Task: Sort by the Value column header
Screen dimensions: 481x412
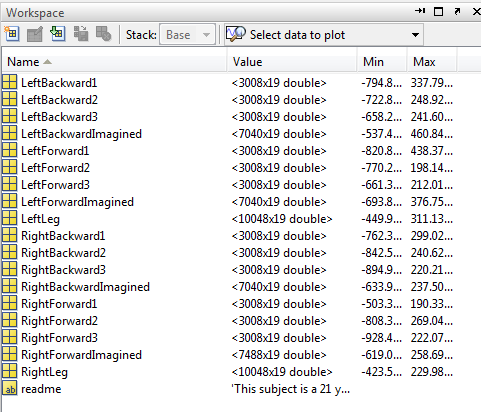Action: [x=292, y=62]
